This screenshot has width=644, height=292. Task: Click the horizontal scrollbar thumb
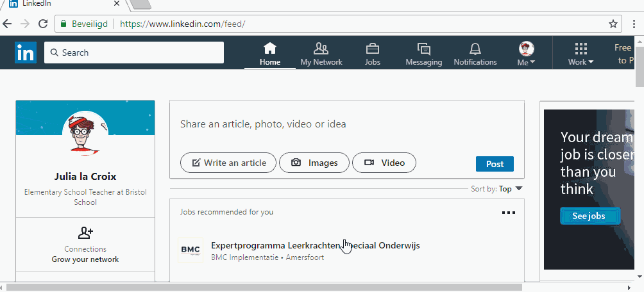point(264,288)
